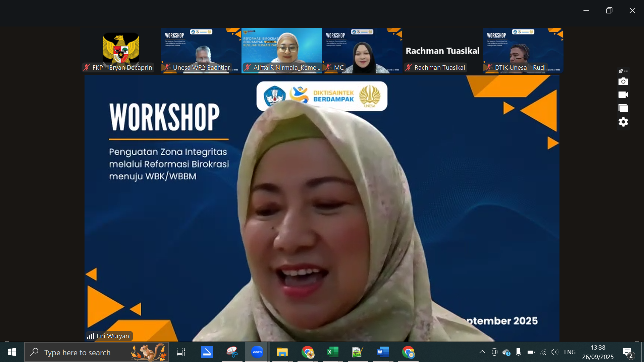
Task: Click the speaker volume tray icon
Action: pos(554,352)
